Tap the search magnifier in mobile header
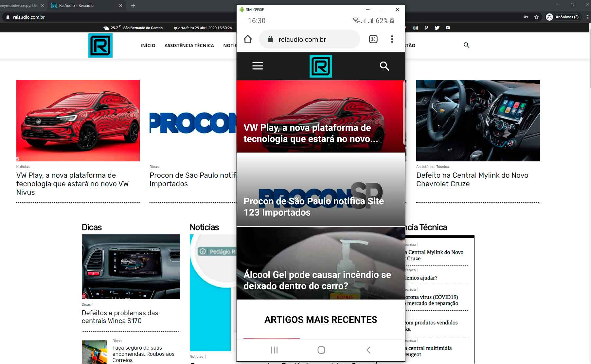This screenshot has height=364, width=591. pyautogui.click(x=384, y=66)
